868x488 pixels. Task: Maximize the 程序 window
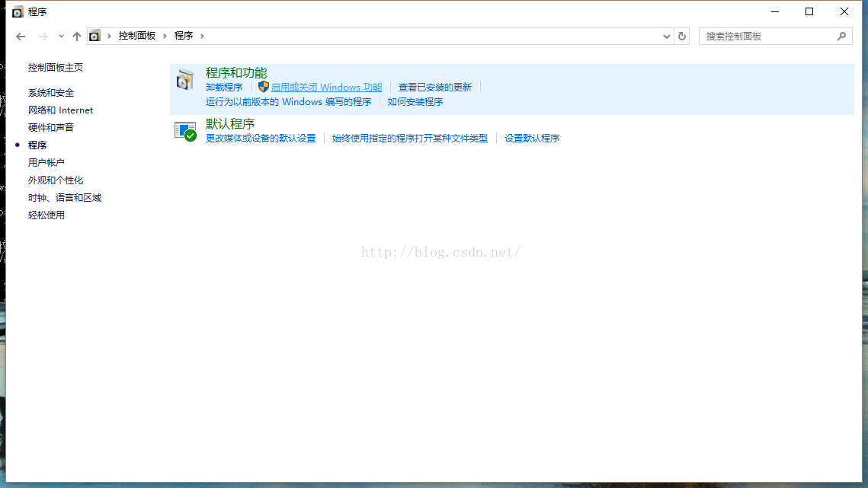pyautogui.click(x=809, y=11)
